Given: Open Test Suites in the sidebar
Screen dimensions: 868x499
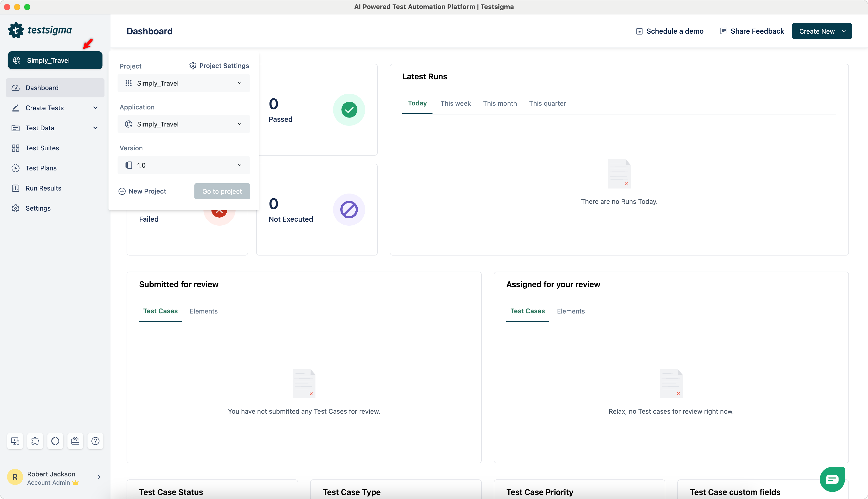Looking at the screenshot, I should click(55, 148).
